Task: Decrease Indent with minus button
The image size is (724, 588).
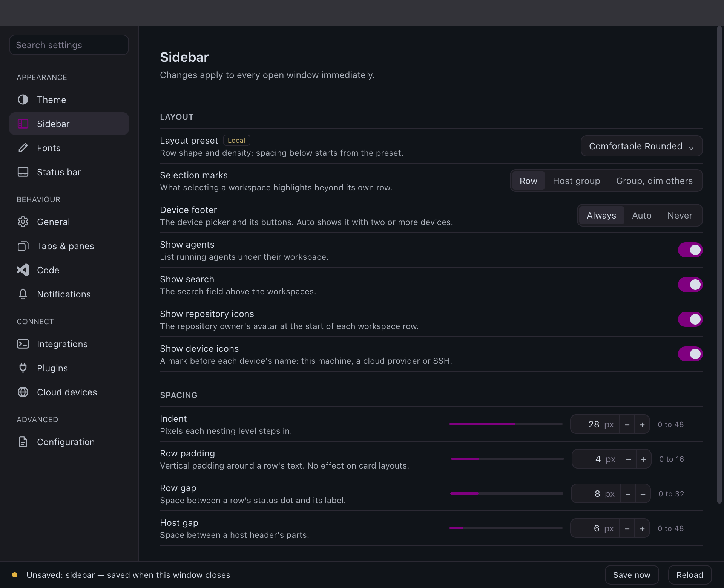Action: [x=627, y=424]
